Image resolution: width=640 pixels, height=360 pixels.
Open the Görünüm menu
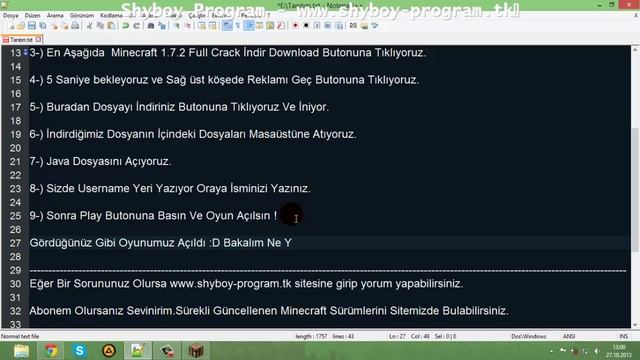[82, 16]
